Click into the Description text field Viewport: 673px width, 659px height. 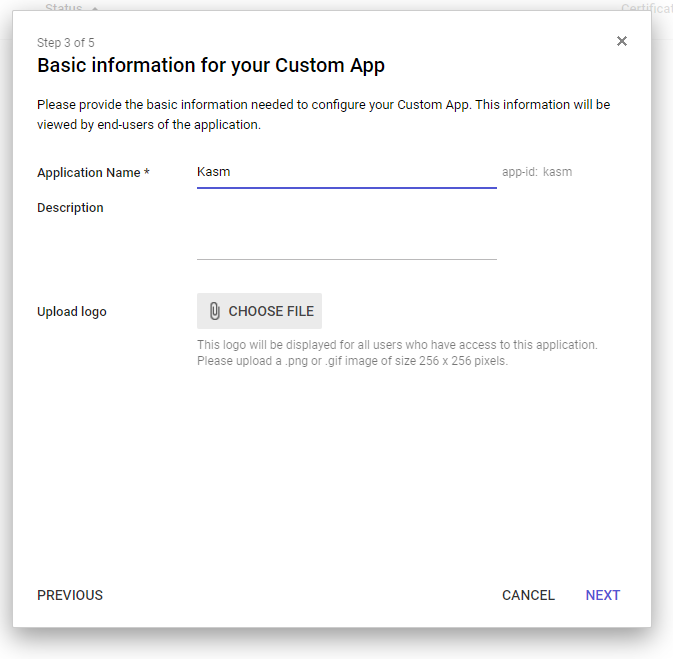click(x=346, y=230)
